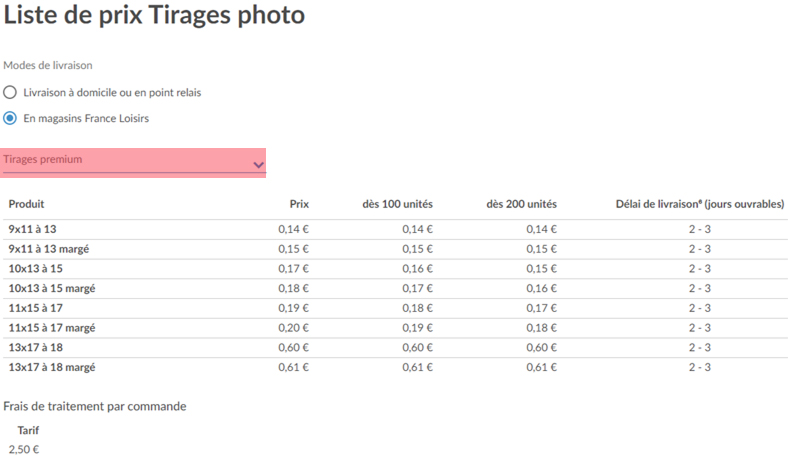Select the 13x17 à 18 product row
Viewport: 788px width, 466px height.
tap(394, 347)
